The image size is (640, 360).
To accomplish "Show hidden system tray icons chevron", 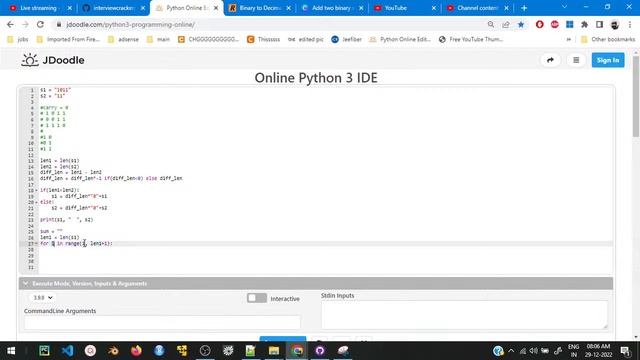I will 511,351.
